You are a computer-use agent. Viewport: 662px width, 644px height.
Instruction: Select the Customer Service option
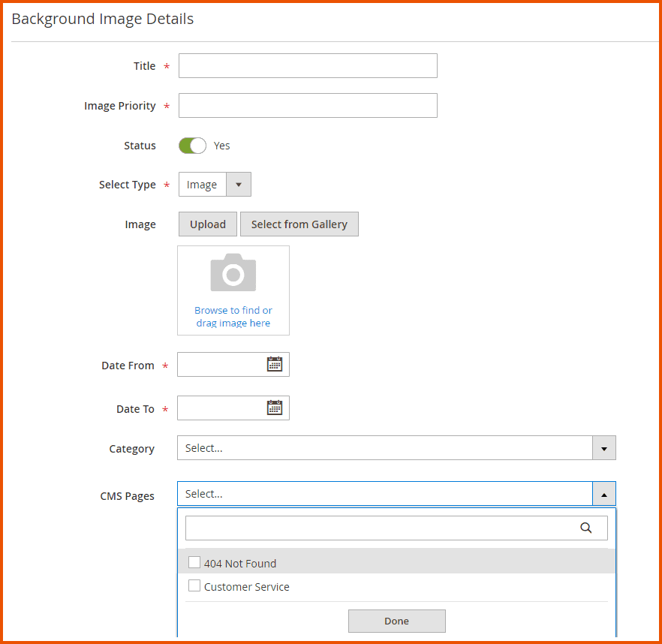247,587
